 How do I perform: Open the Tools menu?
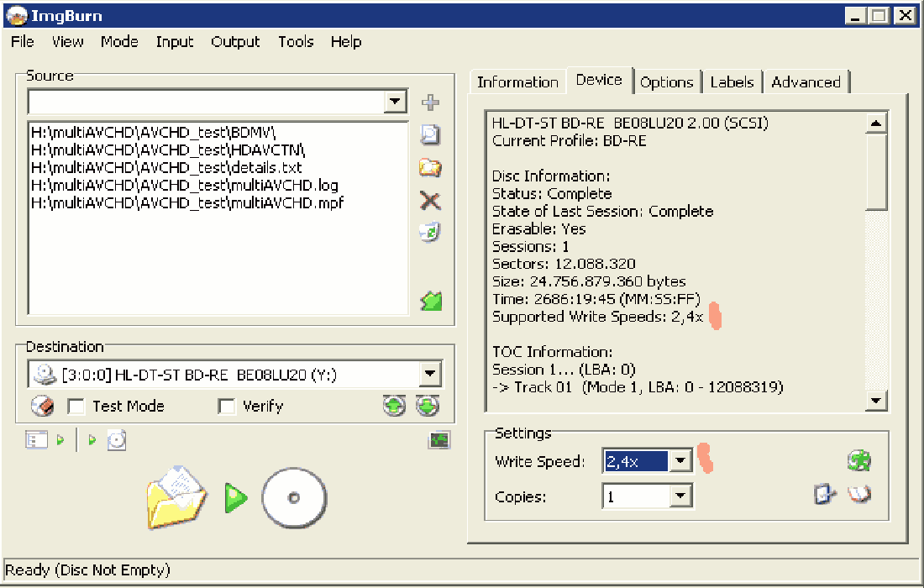296,42
